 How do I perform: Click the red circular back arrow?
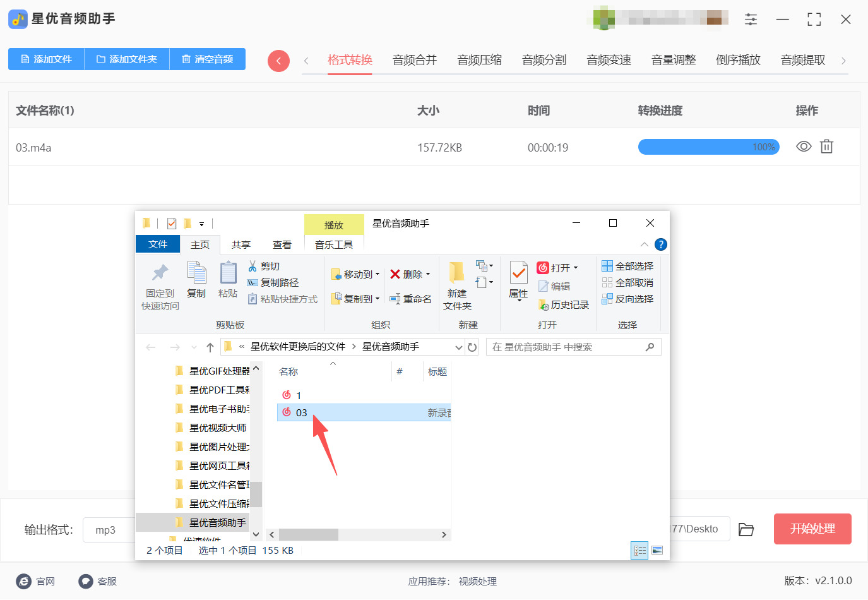(278, 61)
